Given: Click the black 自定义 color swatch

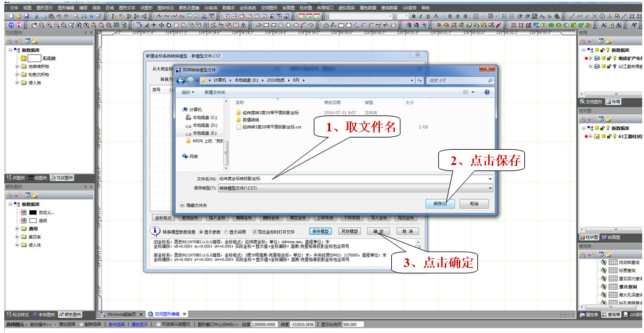Looking at the screenshot, I should click(32, 212).
